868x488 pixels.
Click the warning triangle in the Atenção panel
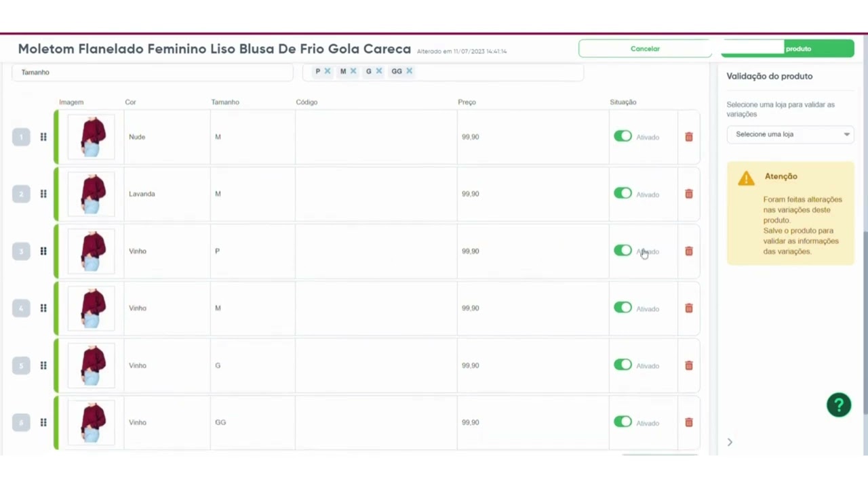click(746, 178)
